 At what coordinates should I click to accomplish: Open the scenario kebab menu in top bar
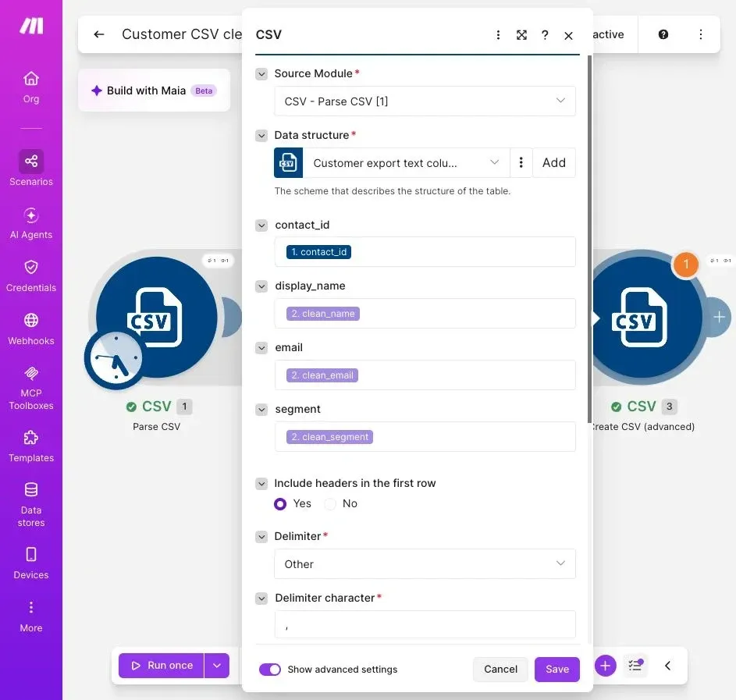click(700, 34)
